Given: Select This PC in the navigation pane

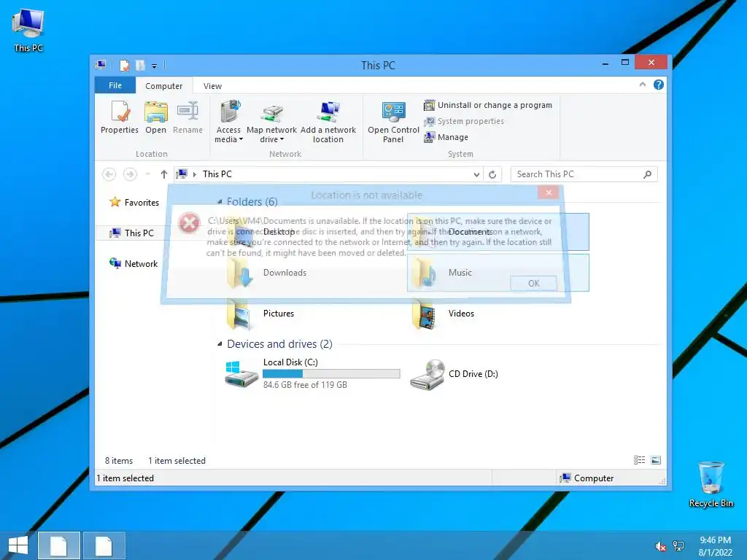Looking at the screenshot, I should coord(132,233).
